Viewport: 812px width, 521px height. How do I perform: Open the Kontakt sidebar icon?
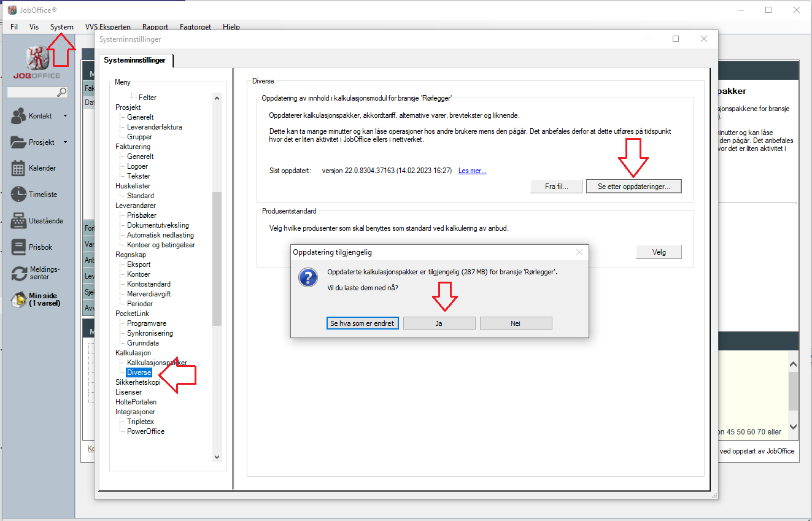19,115
